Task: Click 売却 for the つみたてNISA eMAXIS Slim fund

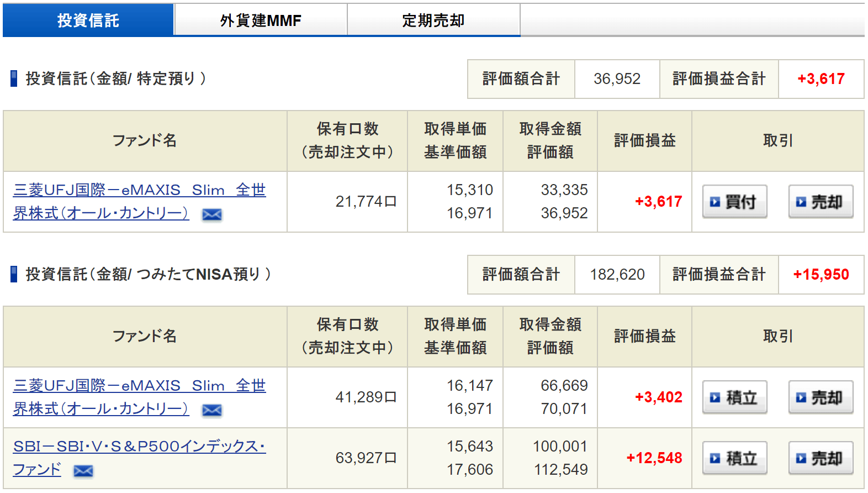Action: (x=821, y=397)
